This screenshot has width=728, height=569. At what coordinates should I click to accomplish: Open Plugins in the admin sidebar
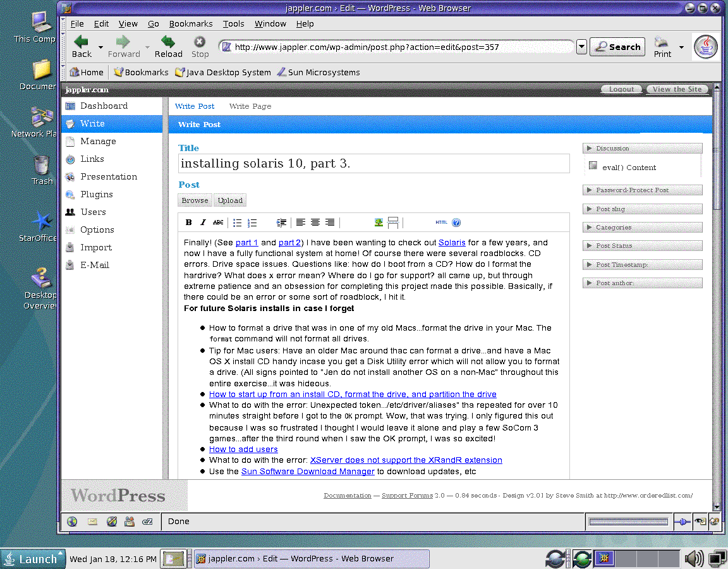[97, 194]
